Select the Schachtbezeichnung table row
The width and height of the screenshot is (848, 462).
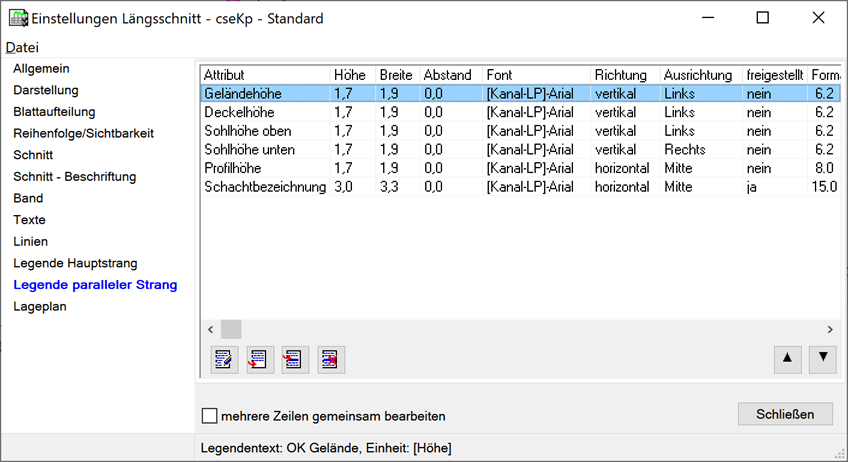tap(265, 187)
